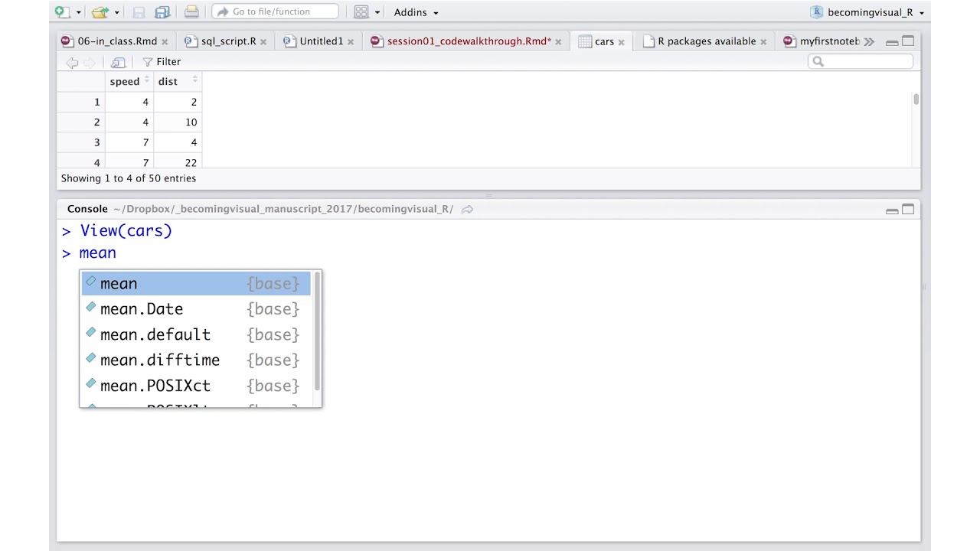Click data viewer vertical scrollbar
The image size is (980, 551).
point(916,100)
